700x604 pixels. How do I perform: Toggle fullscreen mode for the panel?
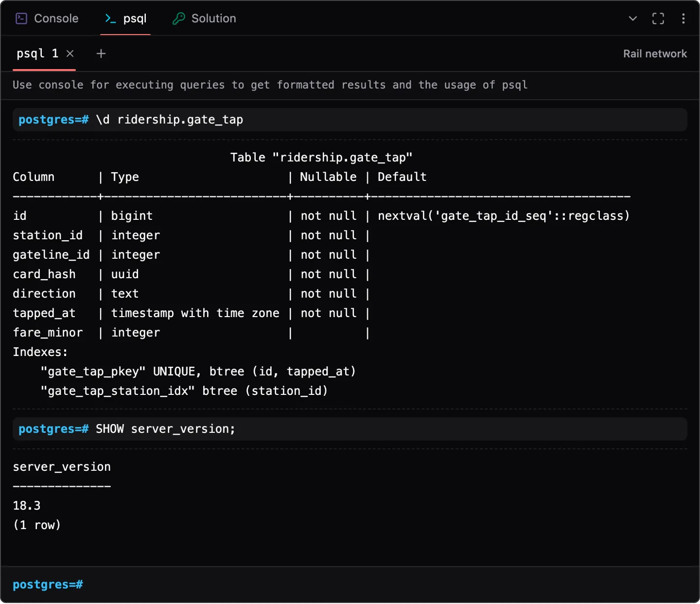click(658, 18)
